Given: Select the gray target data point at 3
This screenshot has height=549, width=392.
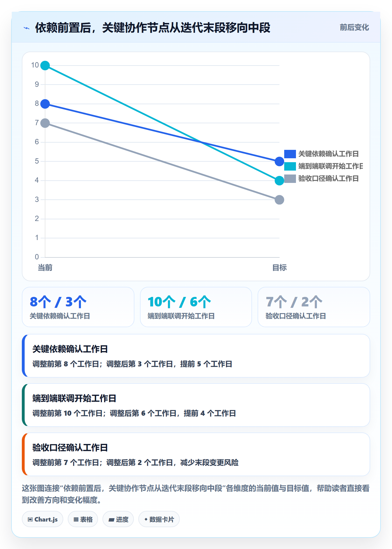Looking at the screenshot, I should point(279,200).
